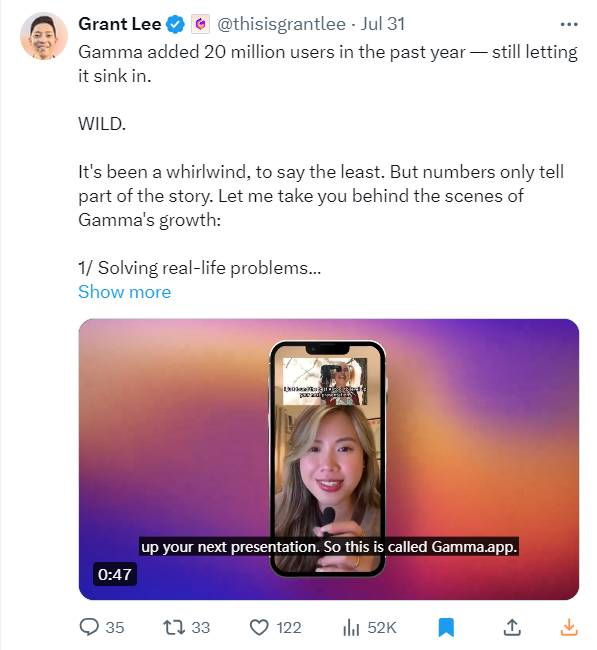Viewport: 597px width, 650px height.
Task: Click the 52K views count
Action: [x=381, y=628]
